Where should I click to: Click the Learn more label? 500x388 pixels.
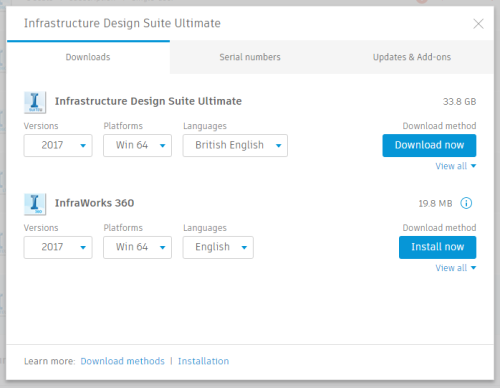click(x=50, y=361)
